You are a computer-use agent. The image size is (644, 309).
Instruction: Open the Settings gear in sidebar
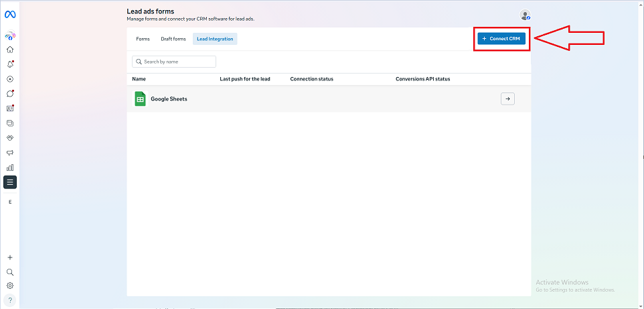pos(10,286)
